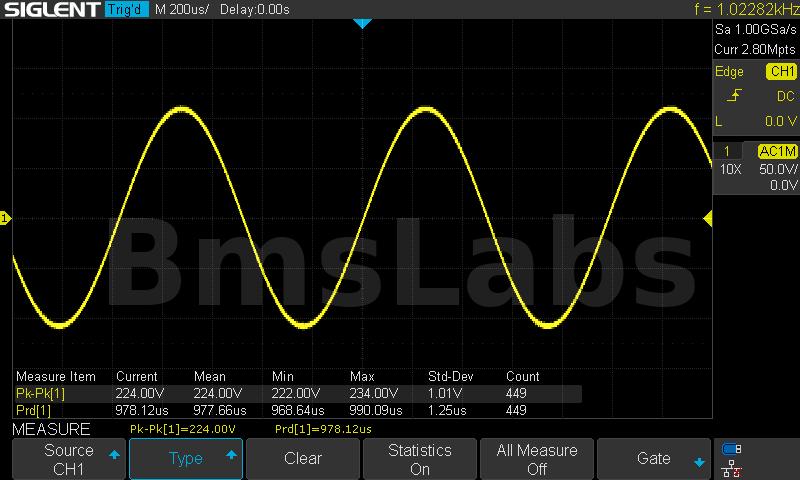Click the Prd Max value 990.09us
Screen dimensions: 800x480
point(376,411)
